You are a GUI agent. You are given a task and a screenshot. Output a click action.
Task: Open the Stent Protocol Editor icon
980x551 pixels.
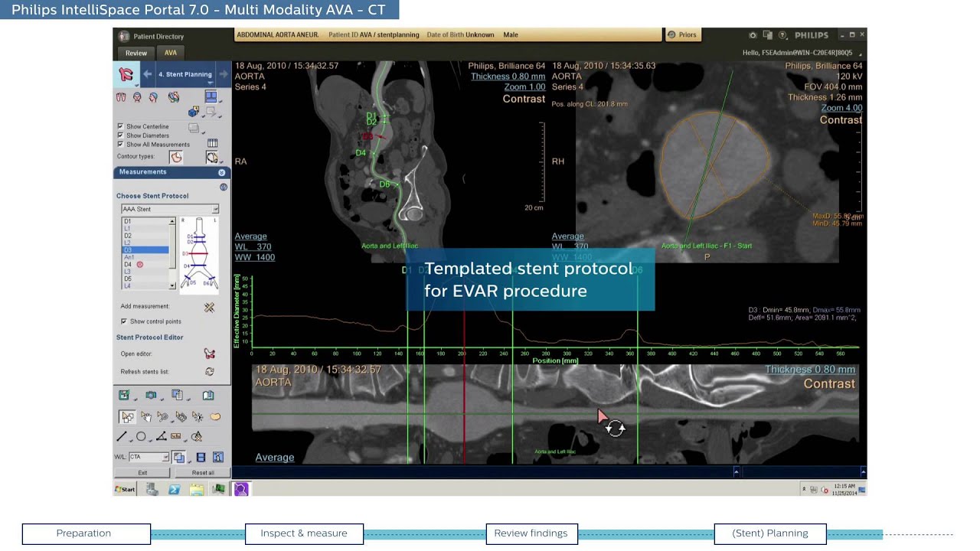209,354
